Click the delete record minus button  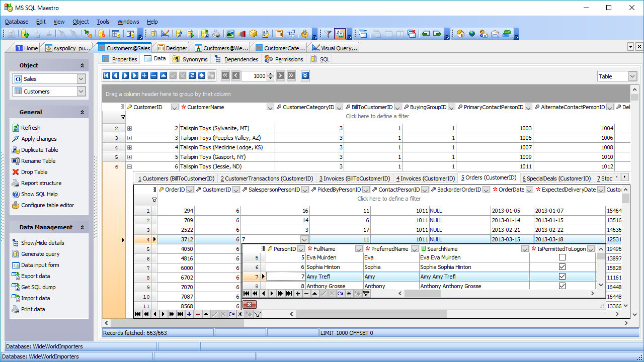(154, 75)
